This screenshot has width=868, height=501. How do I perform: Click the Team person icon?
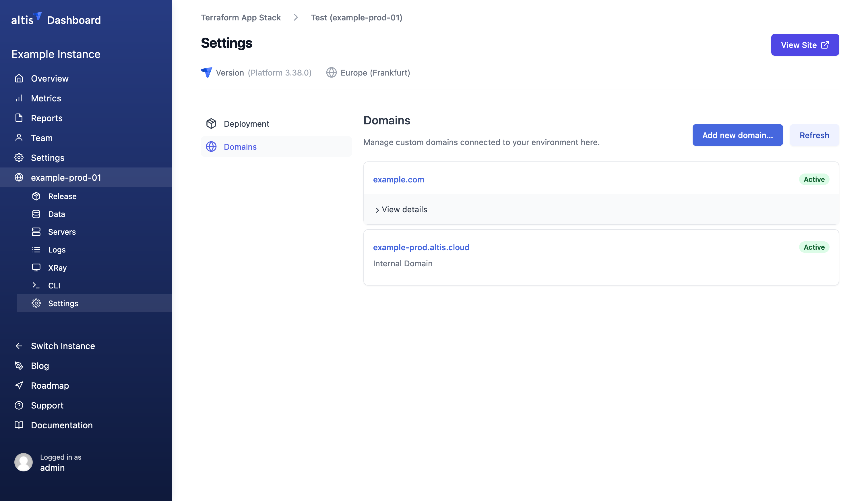[19, 138]
